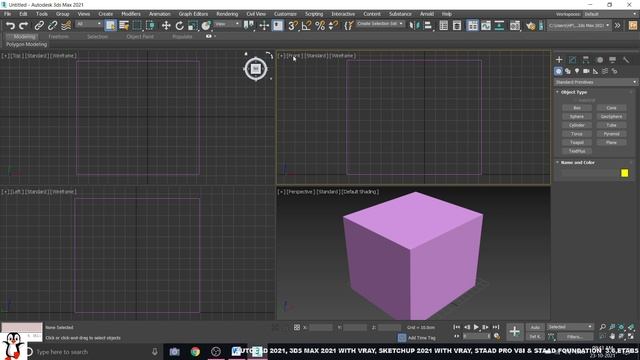The image size is (640, 360).
Task: Collapse the Name and Color rollout
Action: (x=577, y=162)
